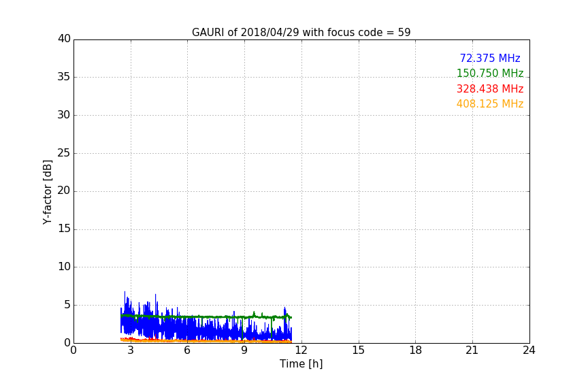
Task: Click the y-axis tick label '5'
Action: (x=67, y=305)
